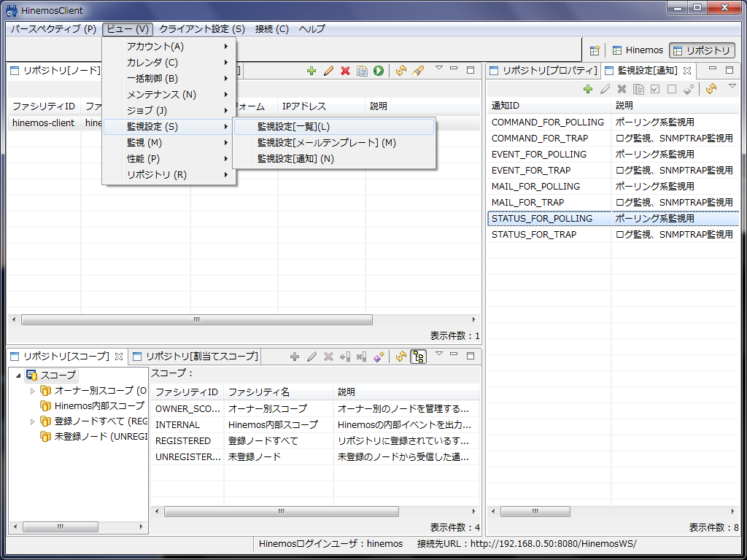This screenshot has width=747, height=560.
Task: Delete node using red X in node panel toolbar
Action: click(345, 71)
